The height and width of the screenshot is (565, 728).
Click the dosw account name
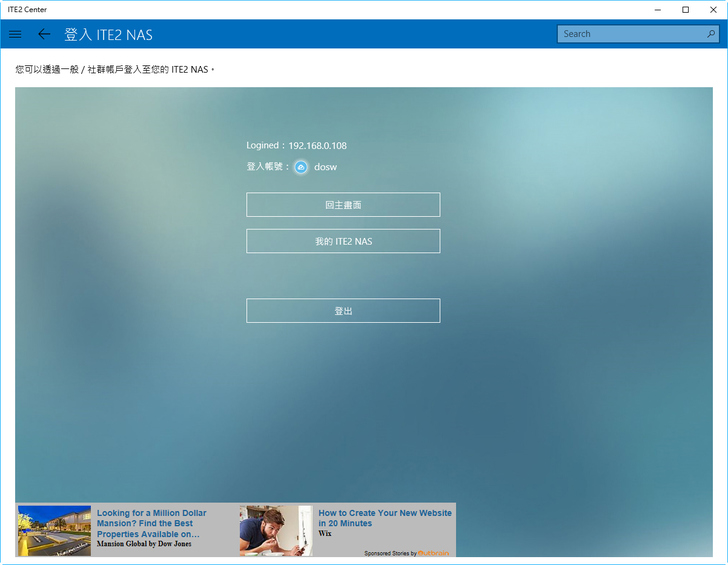326,167
